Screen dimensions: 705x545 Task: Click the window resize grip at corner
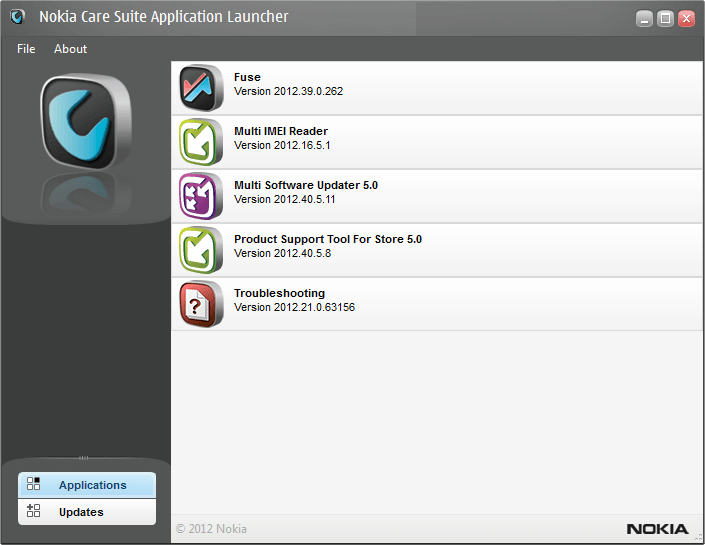pyautogui.click(x=698, y=538)
